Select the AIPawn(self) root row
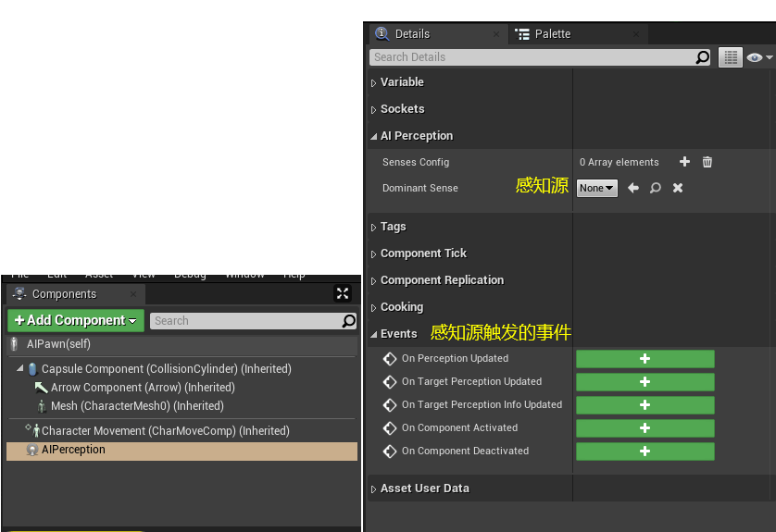Screen dimensions: 776x532 click(x=182, y=344)
